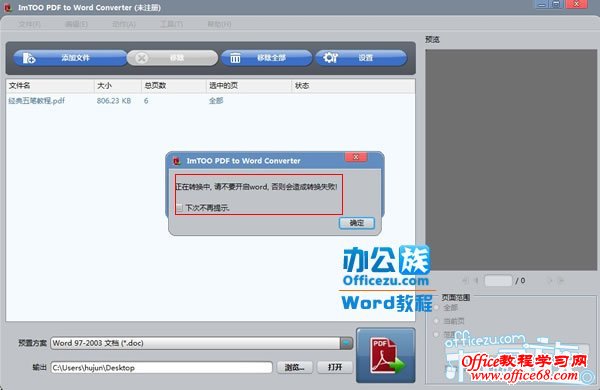Viewport: 600px width, 390px height.
Task: Open 设置 settings with gear button
Action: click(x=361, y=58)
